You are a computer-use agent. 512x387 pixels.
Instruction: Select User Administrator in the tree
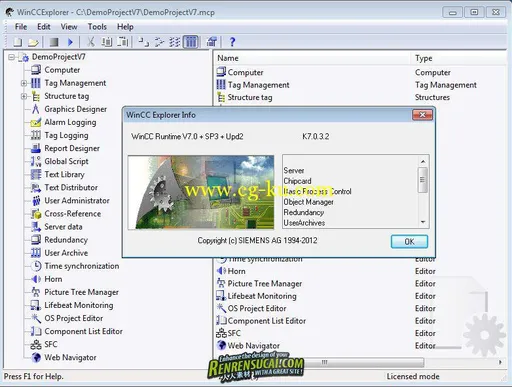pyautogui.click(x=77, y=201)
